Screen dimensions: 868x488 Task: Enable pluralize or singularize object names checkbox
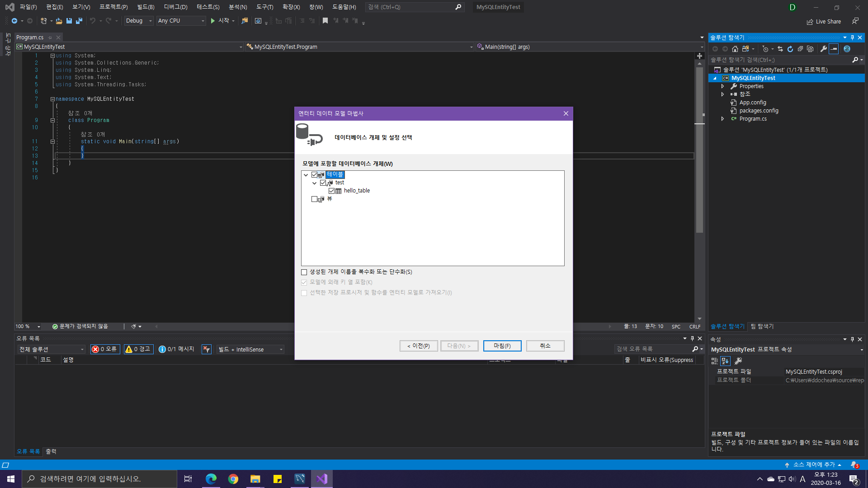coord(304,272)
